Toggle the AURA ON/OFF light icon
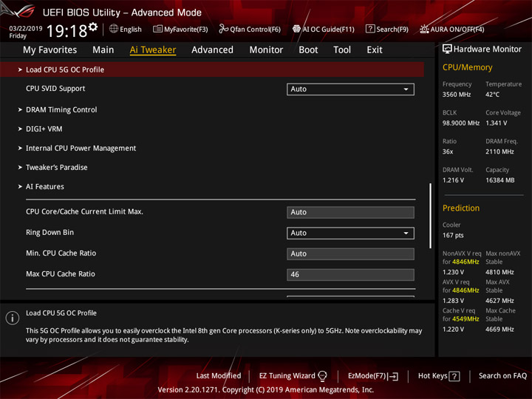Screen dimensions: 532x399 [424, 29]
